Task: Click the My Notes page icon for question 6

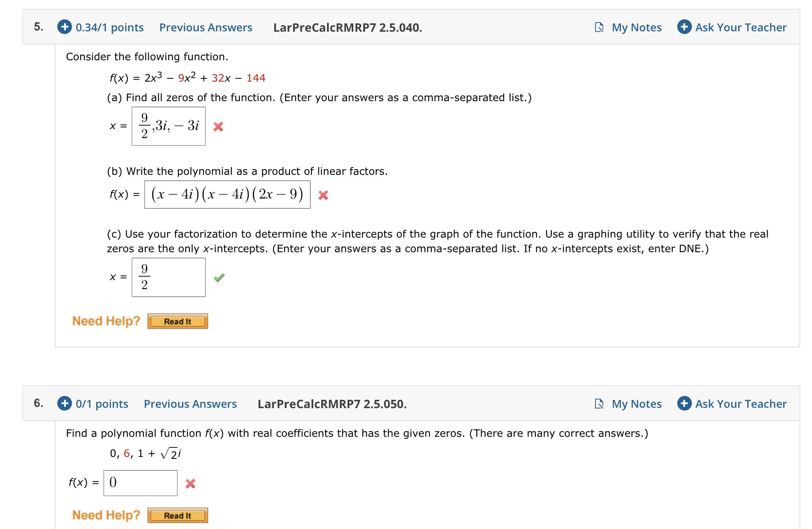Action: tap(600, 404)
